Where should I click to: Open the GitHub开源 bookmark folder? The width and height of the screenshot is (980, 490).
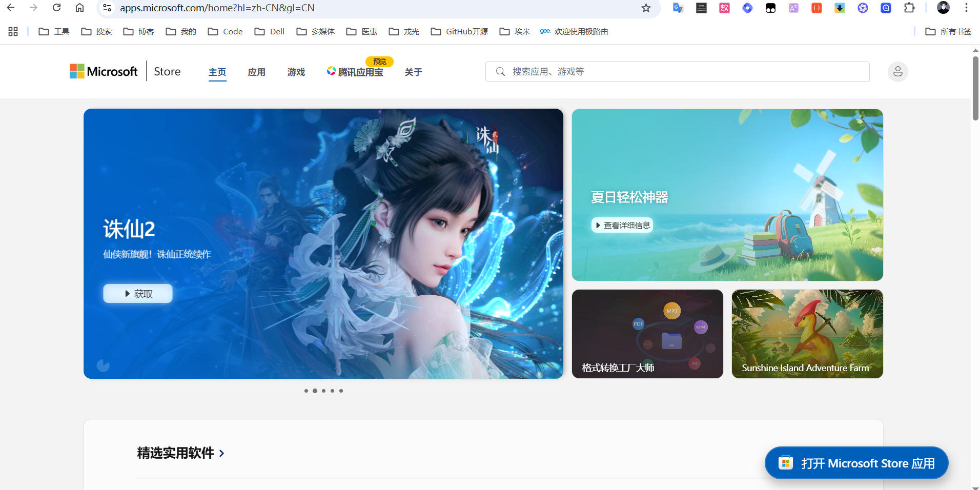tap(459, 31)
